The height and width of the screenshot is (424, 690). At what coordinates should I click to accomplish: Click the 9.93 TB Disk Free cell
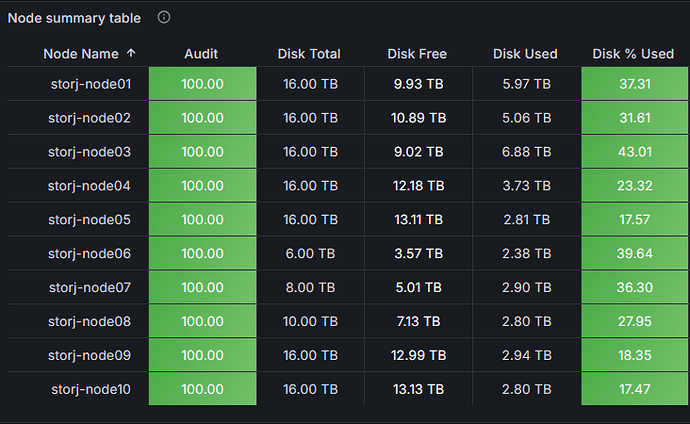pyautogui.click(x=418, y=84)
